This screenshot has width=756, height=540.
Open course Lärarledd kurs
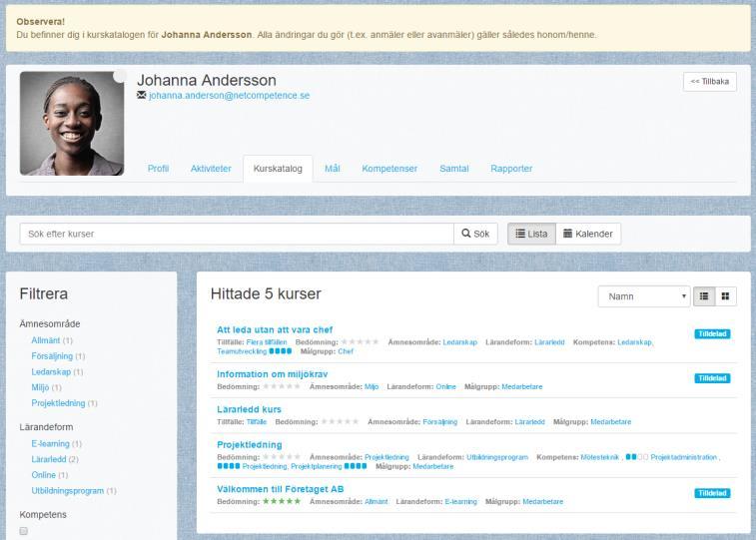click(249, 409)
